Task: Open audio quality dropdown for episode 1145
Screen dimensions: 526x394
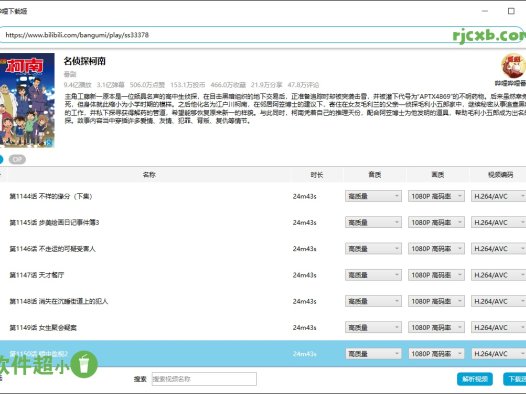Action: click(373, 222)
